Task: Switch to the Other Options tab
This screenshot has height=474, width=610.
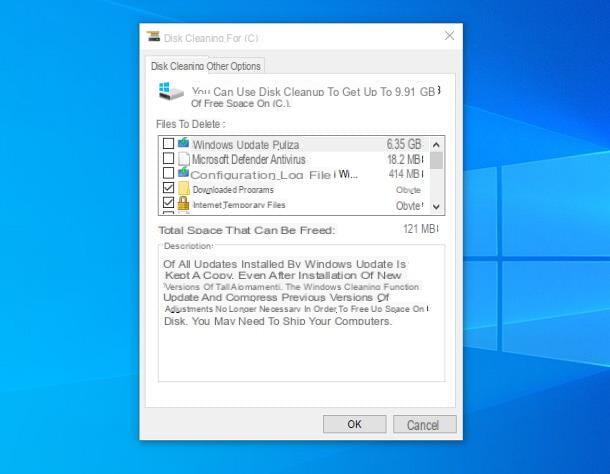Action: click(233, 67)
